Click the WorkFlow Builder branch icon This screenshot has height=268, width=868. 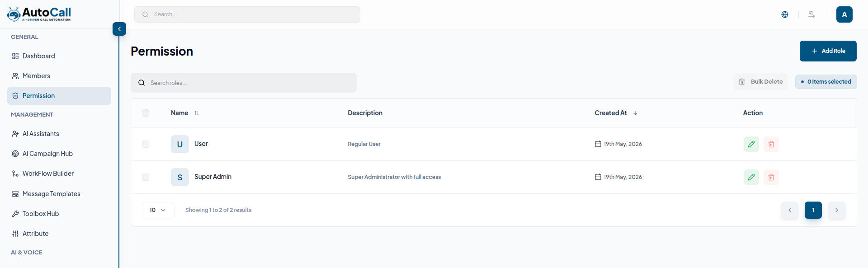pos(15,174)
